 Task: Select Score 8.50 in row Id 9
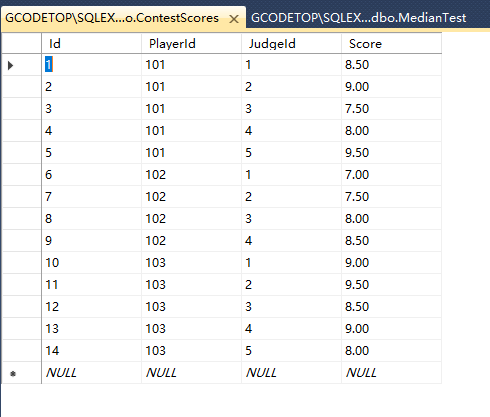pos(392,241)
